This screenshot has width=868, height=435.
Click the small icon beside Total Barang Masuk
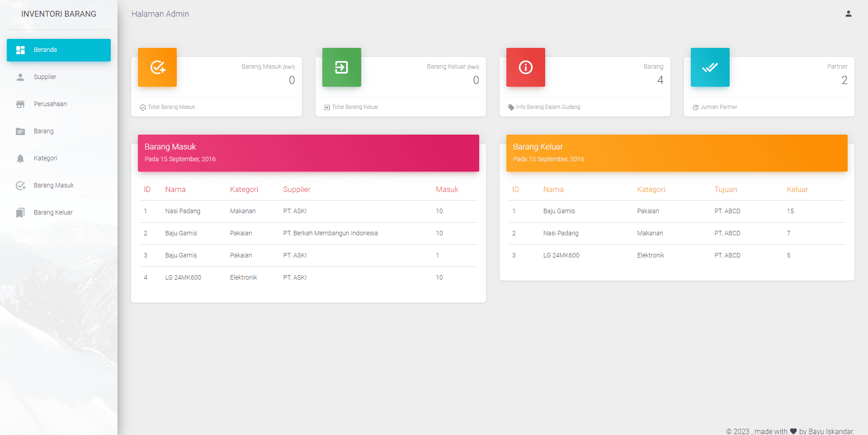pos(143,108)
